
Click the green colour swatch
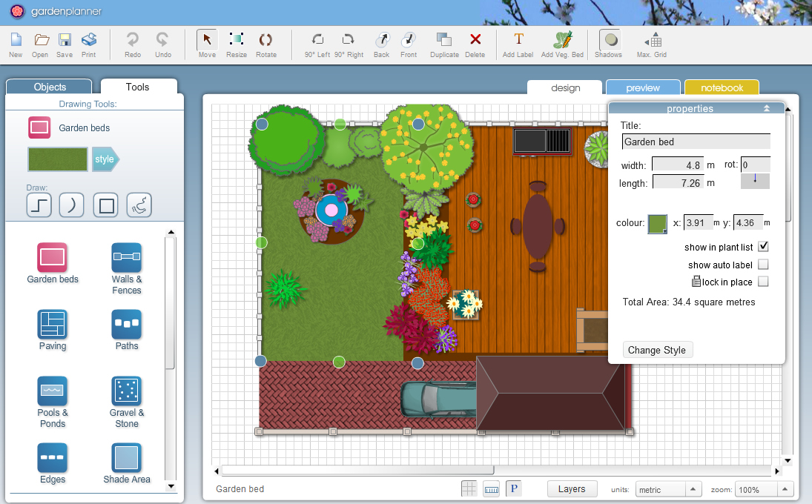coord(656,223)
